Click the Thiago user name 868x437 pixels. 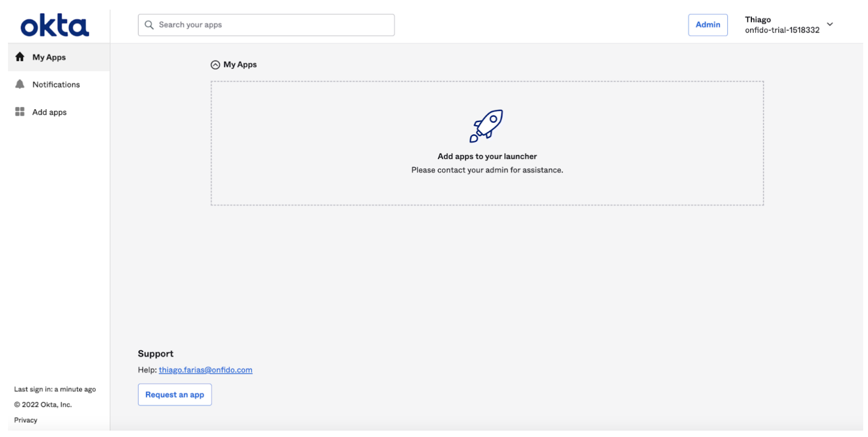(758, 20)
